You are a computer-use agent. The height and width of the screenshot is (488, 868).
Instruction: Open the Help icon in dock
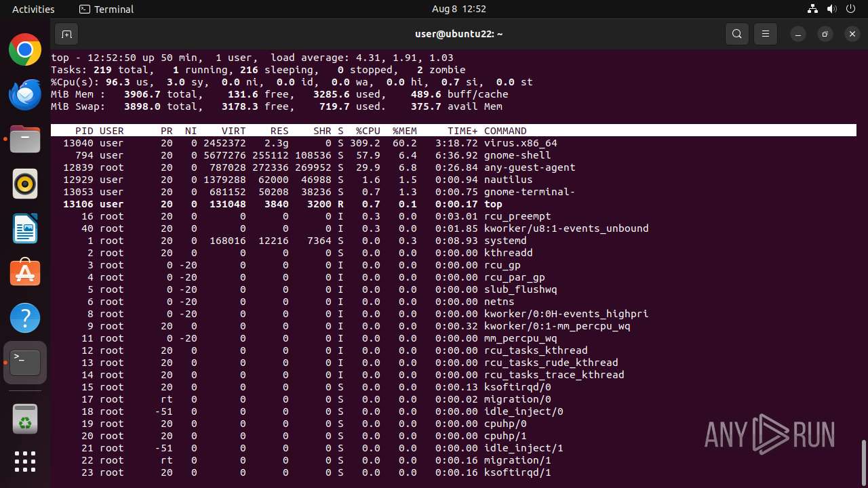(25, 318)
